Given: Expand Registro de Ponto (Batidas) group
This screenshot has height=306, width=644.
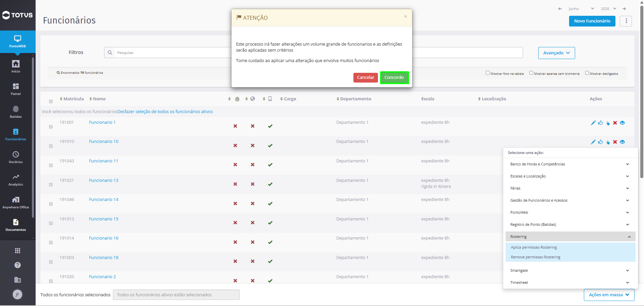Looking at the screenshot, I should [x=570, y=224].
